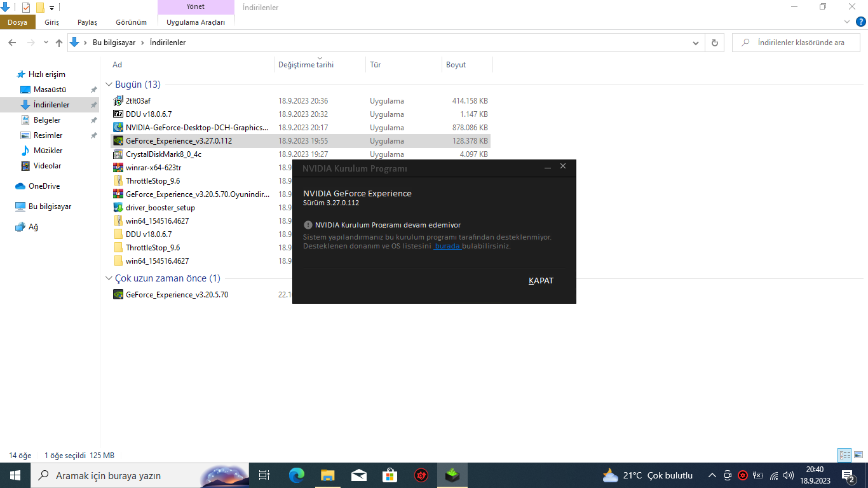The image size is (868, 488).
Task: Select the winrar-x64-623tr file icon
Action: pos(118,168)
